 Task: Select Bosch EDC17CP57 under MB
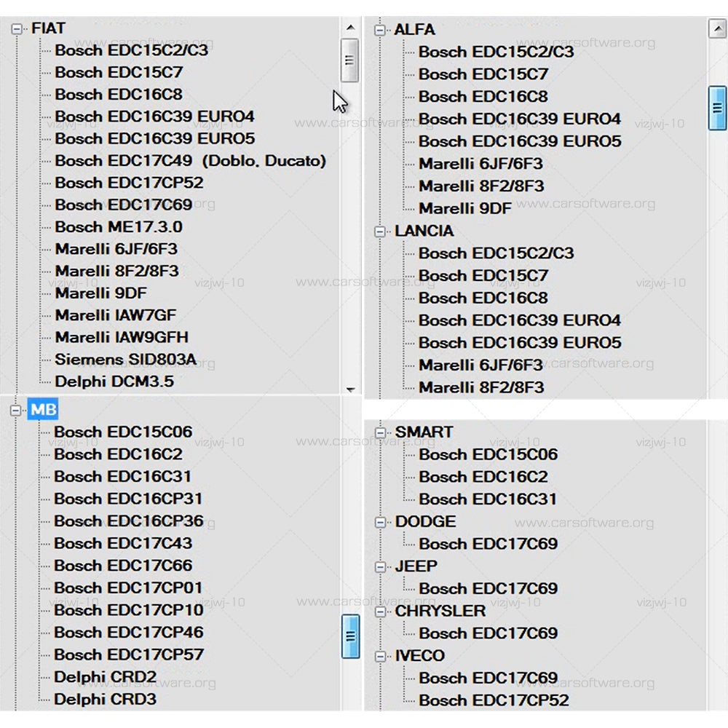[x=129, y=654]
